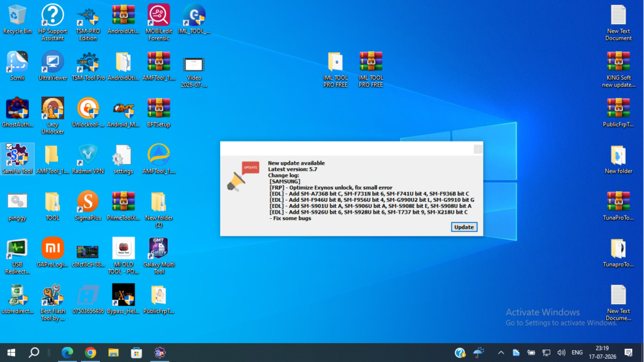Select KING Soft new update archive
Screen dimensions: 644x362
[619, 69]
